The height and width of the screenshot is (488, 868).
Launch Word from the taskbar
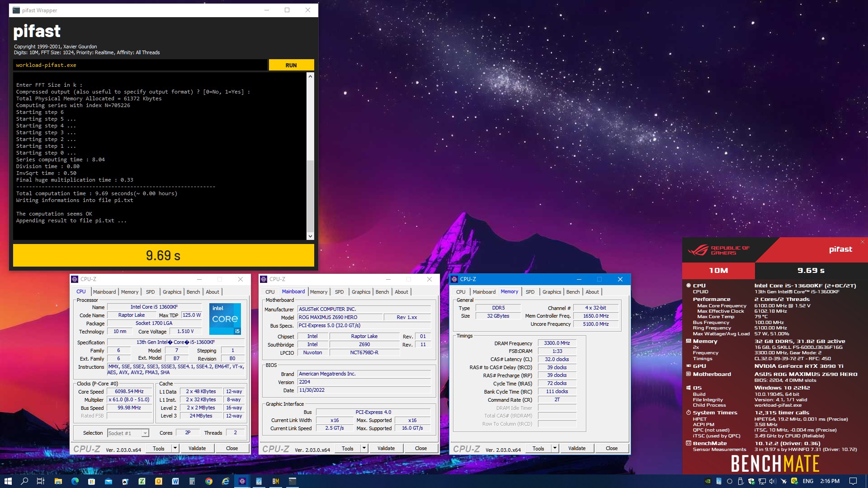point(175,481)
